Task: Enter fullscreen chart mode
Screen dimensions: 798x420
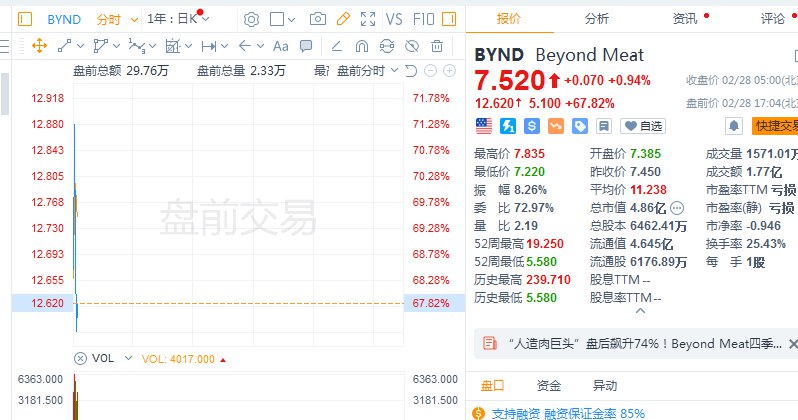Action: point(368,19)
